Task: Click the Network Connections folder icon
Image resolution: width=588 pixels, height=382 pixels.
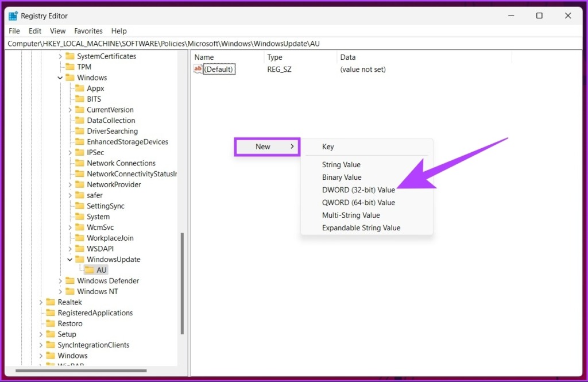Action: pos(79,163)
